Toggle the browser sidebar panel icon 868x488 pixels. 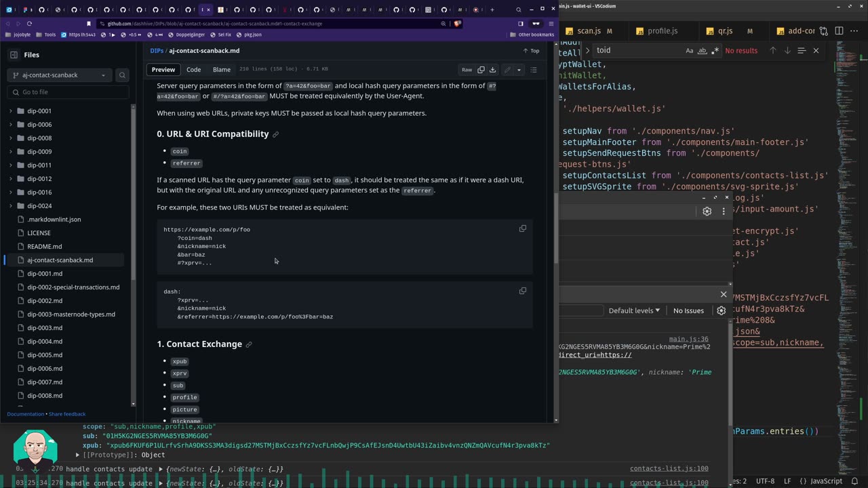click(521, 24)
